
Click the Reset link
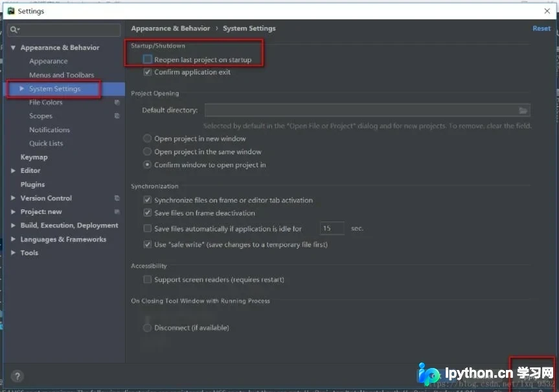point(541,28)
